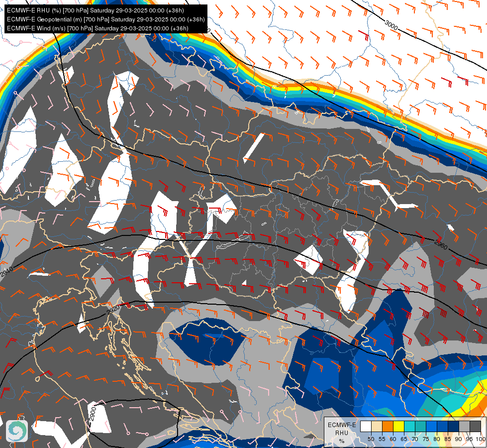Click the cyan legend swatch 65-70
This screenshot has height=448, width=487.
pos(409,427)
